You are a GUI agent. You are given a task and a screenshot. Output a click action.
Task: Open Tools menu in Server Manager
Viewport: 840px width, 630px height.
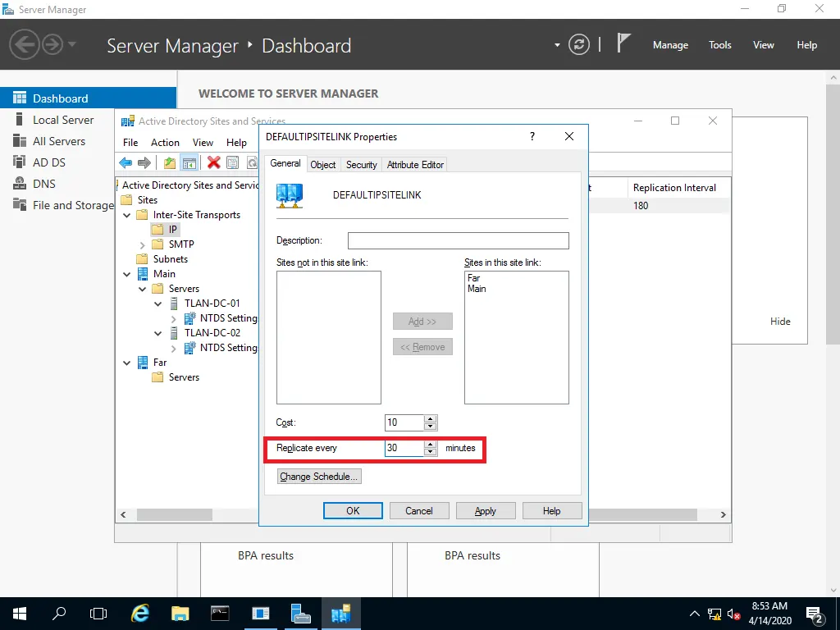(x=720, y=45)
